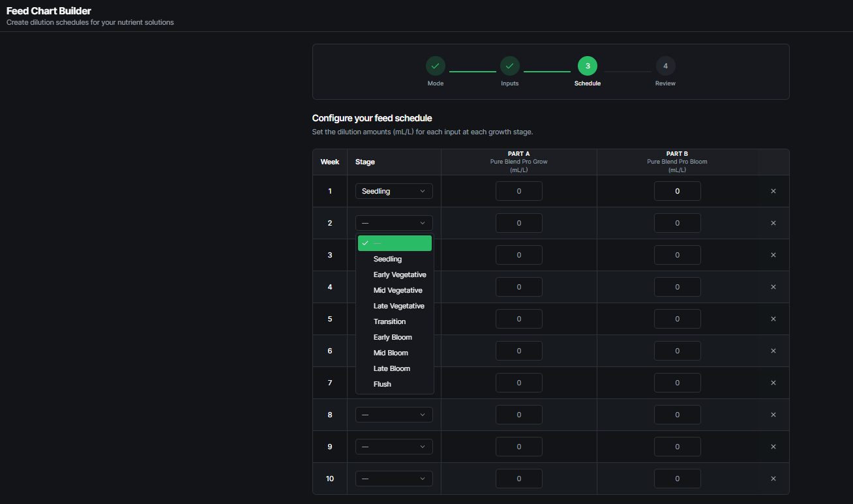Focus the week 5 Part A amount field
Viewport: 853px width, 504px height.
[x=519, y=319]
